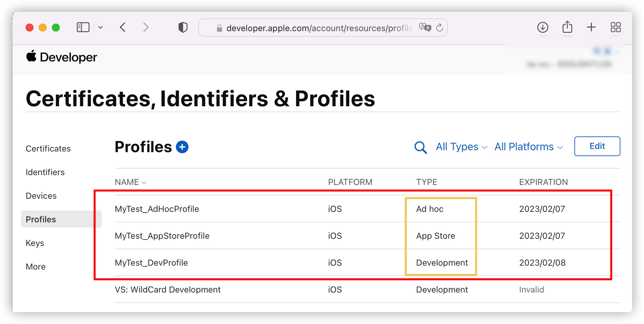
Task: Click the translate page icon
Action: pos(425,28)
